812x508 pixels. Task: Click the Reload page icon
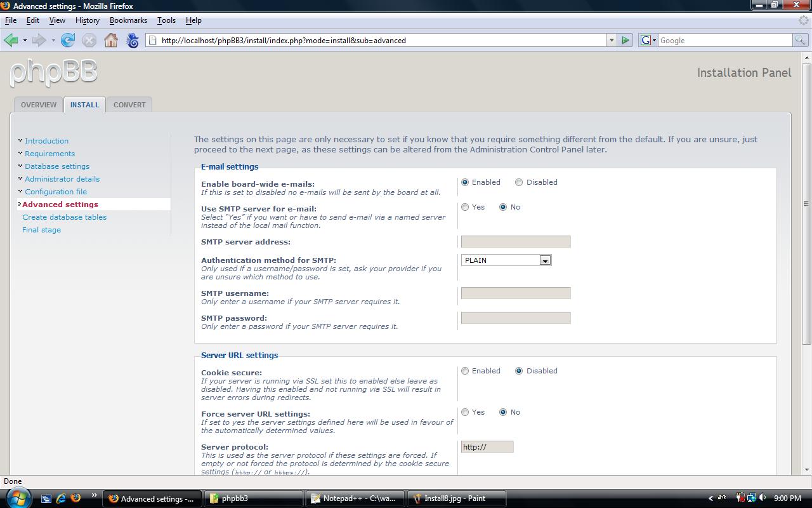point(68,40)
